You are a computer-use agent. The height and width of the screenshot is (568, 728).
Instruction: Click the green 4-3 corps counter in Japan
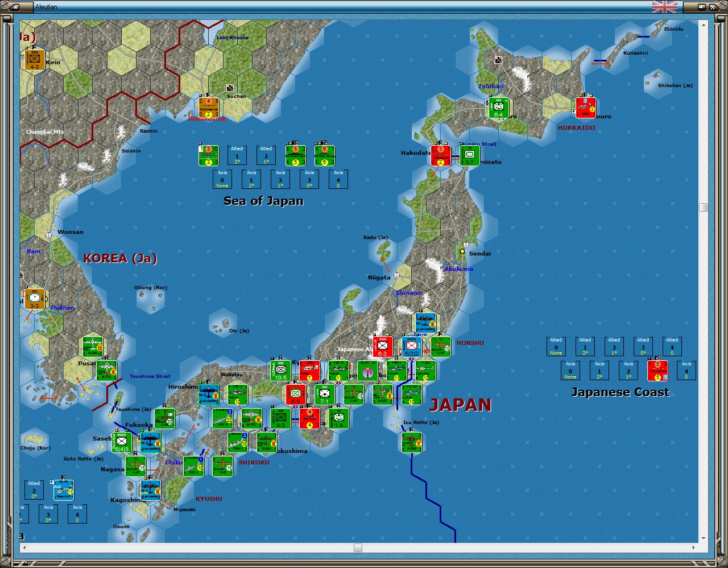pos(280,418)
